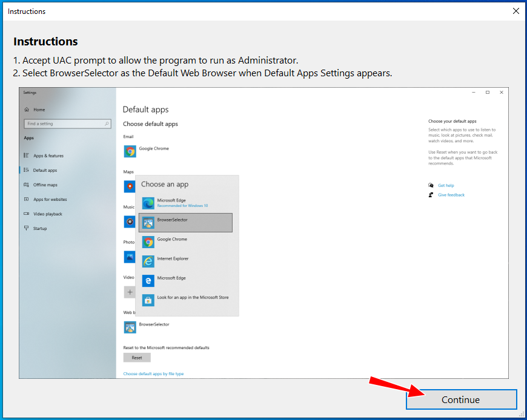Select Google Chrome in Choose an app list
This screenshot has height=420, width=527.
pos(185,242)
